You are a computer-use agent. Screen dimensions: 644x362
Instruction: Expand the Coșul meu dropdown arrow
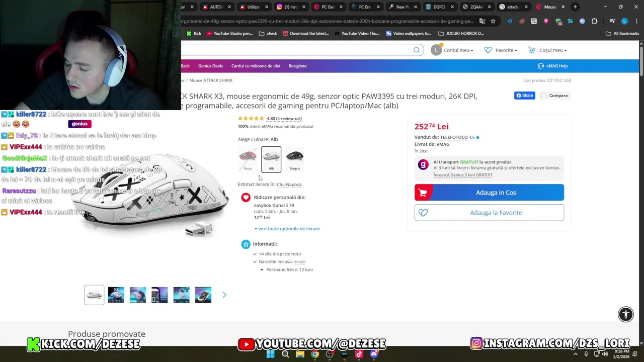click(565, 50)
